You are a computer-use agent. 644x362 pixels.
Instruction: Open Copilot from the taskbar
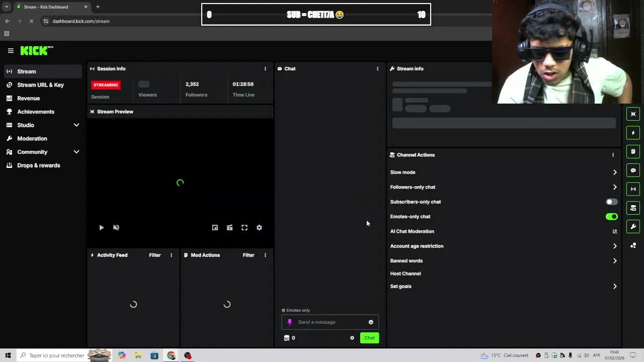pyautogui.click(x=122, y=355)
